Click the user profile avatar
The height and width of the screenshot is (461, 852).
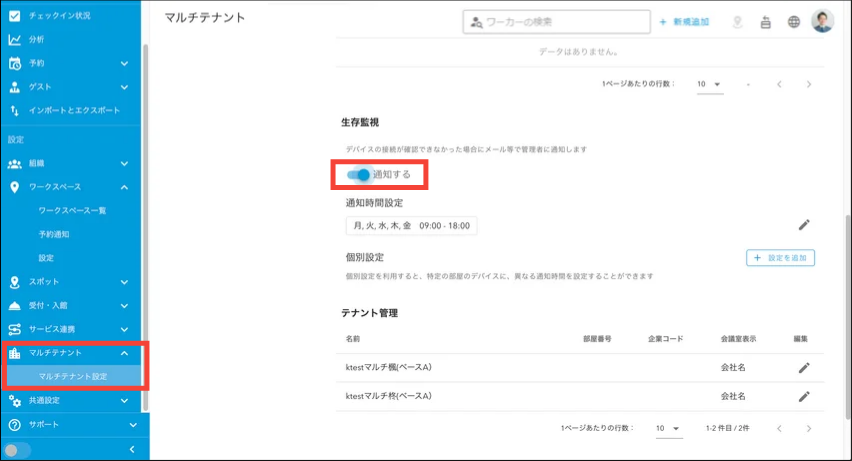coord(822,21)
